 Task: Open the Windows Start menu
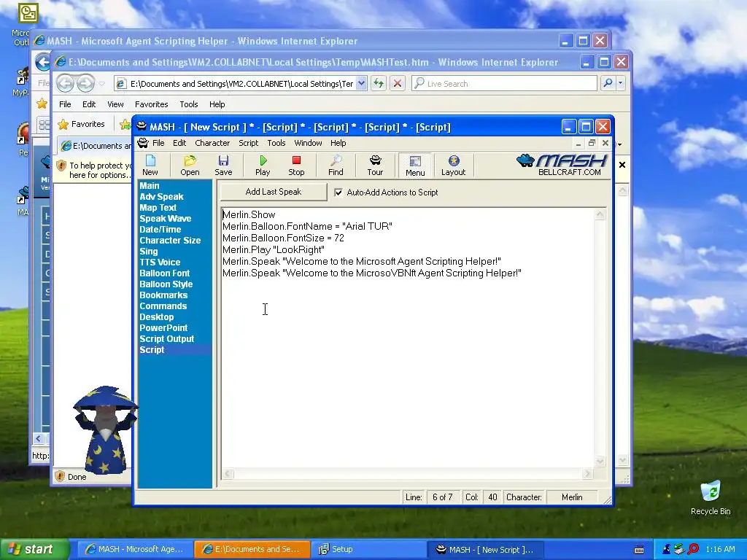tap(34, 549)
